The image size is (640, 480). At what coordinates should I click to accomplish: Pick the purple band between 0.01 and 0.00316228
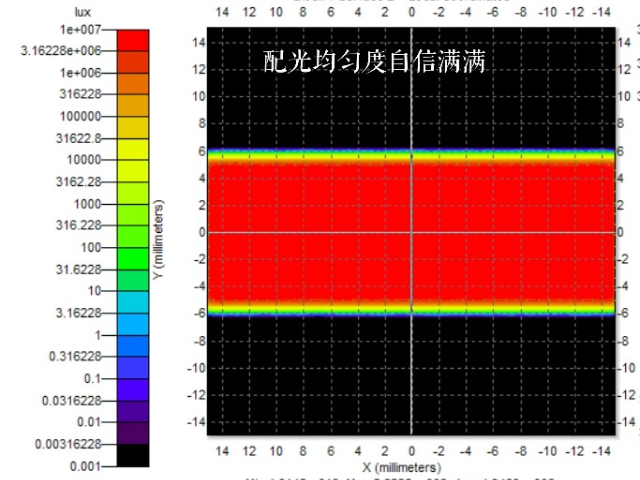pyautogui.click(x=133, y=433)
